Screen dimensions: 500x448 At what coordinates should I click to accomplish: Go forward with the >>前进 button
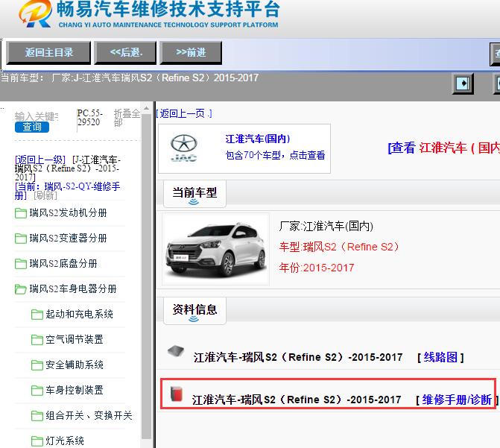click(191, 53)
